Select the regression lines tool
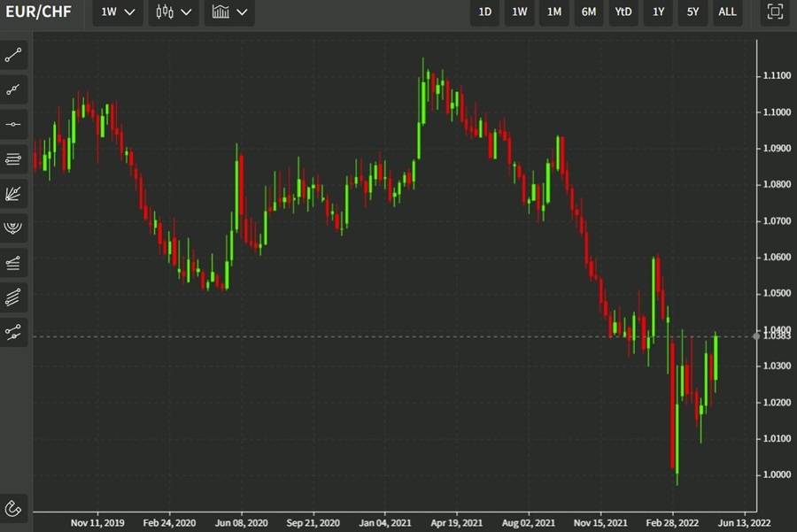Screen dimensions: 797x532 click(x=13, y=263)
